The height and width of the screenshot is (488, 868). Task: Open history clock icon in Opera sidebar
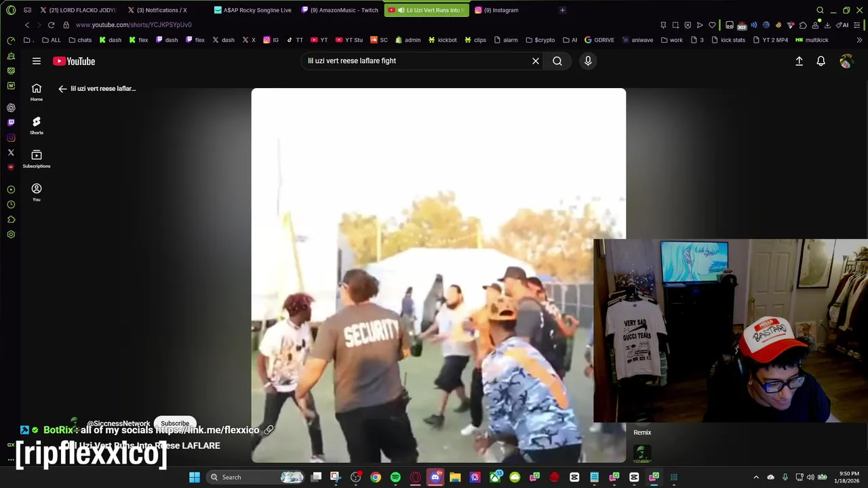(11, 205)
